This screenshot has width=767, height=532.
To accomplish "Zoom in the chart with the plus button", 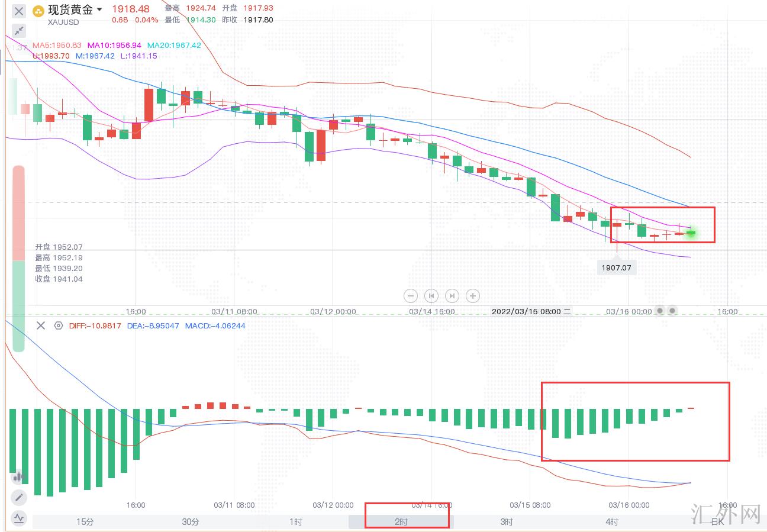I will pos(472,296).
